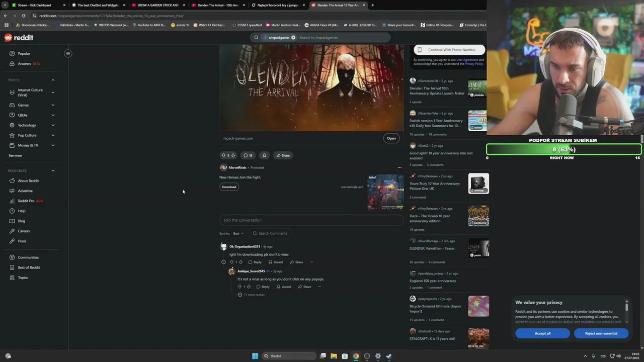This screenshot has height=362, width=644.
Task: Expand Internet Culture (Viral) topic
Action: 53,92
